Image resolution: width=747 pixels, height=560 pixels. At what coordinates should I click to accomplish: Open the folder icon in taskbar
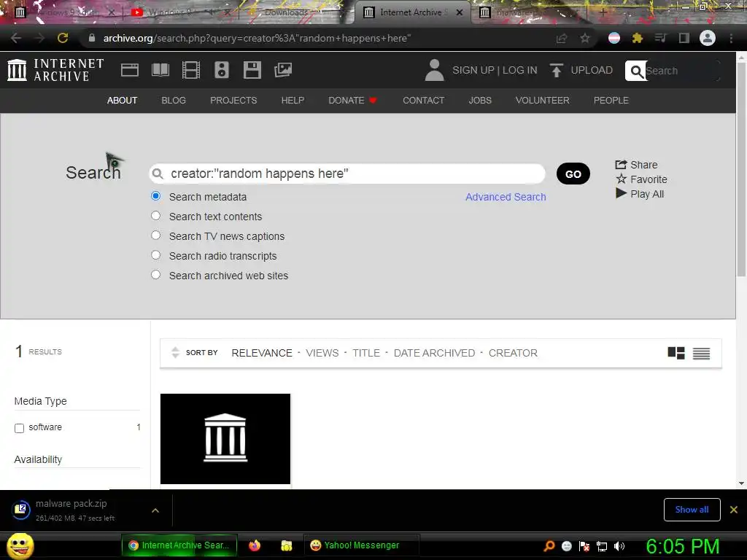point(286,545)
